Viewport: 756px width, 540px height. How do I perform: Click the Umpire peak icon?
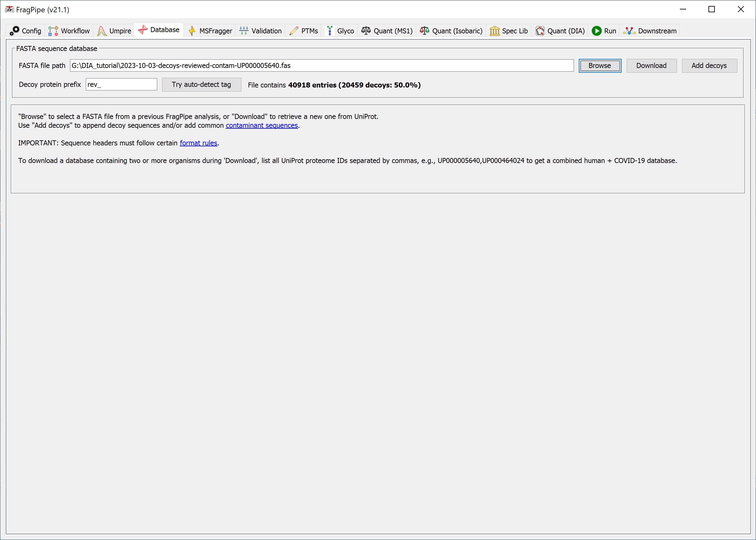click(102, 31)
